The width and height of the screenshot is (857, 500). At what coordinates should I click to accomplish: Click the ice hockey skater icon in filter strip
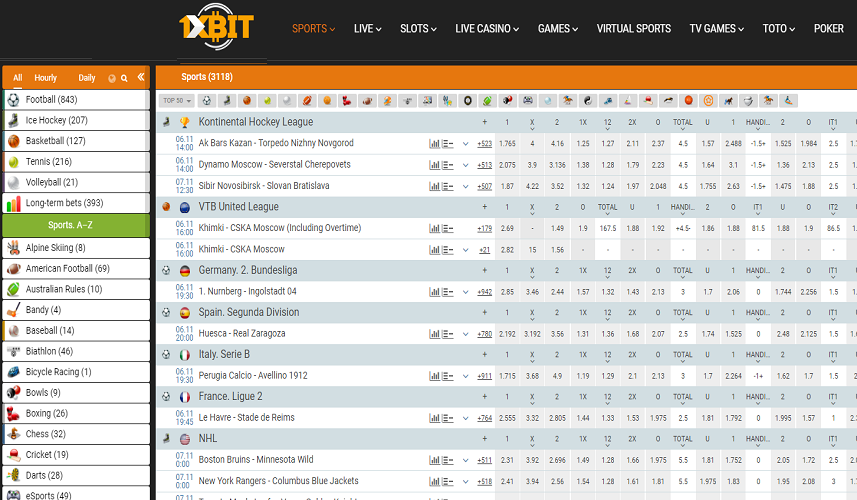[x=227, y=101]
